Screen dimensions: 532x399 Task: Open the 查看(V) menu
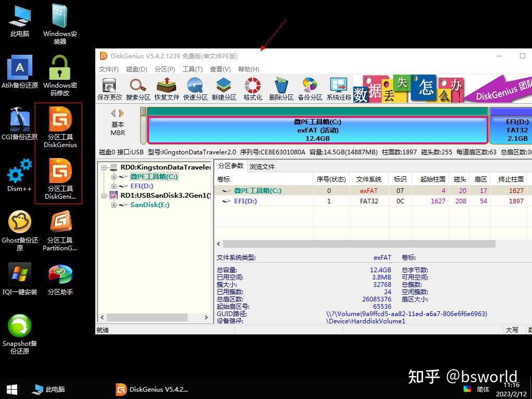(220, 69)
